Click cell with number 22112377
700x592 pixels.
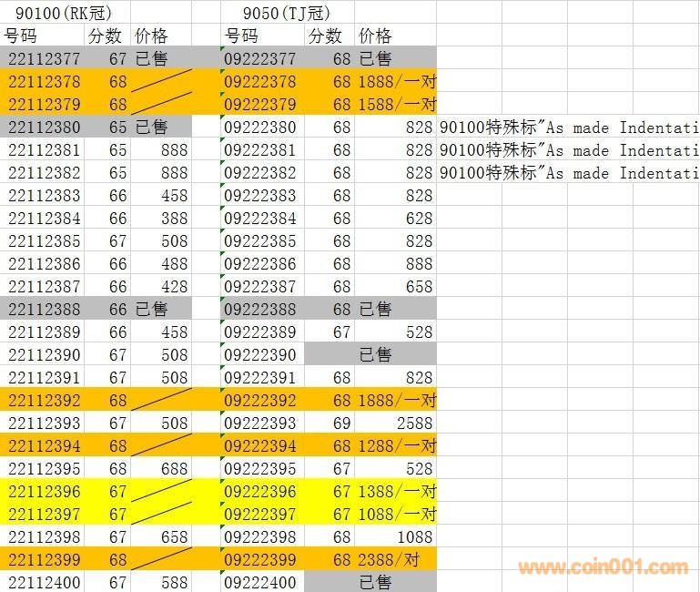(44, 59)
